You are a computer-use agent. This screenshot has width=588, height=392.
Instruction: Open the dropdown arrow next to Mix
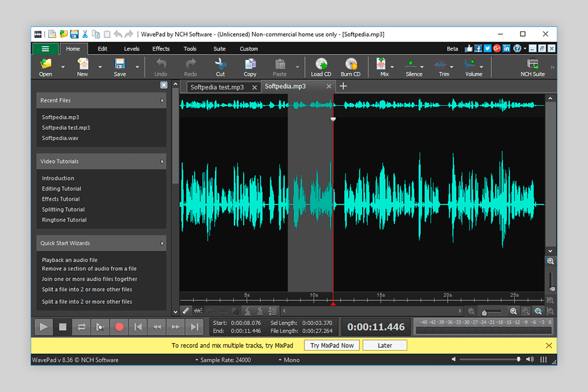(392, 67)
